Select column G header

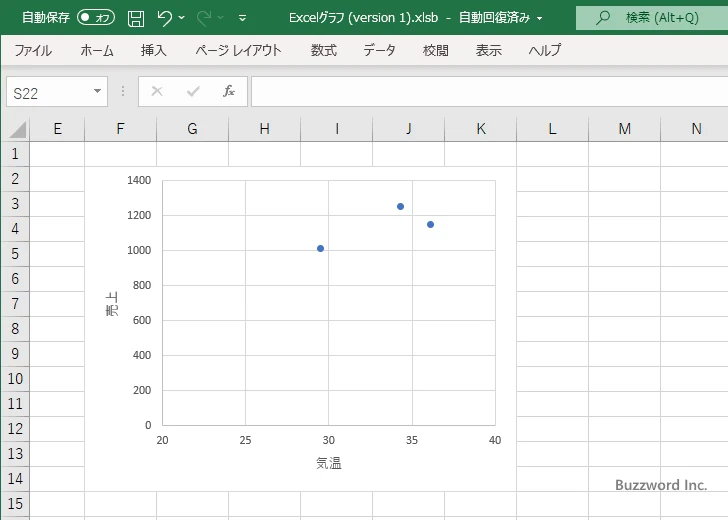click(x=192, y=129)
